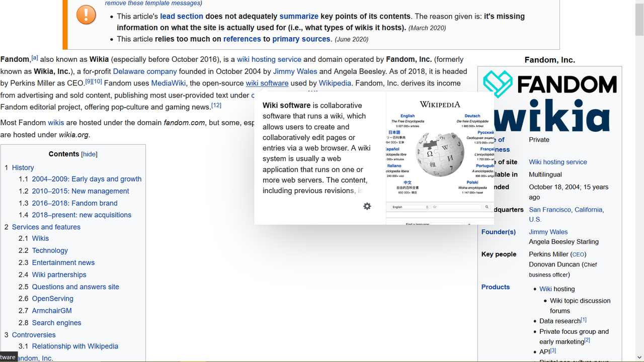
Task: Open citation [12] after 'gaming news'
Action: [216, 105]
